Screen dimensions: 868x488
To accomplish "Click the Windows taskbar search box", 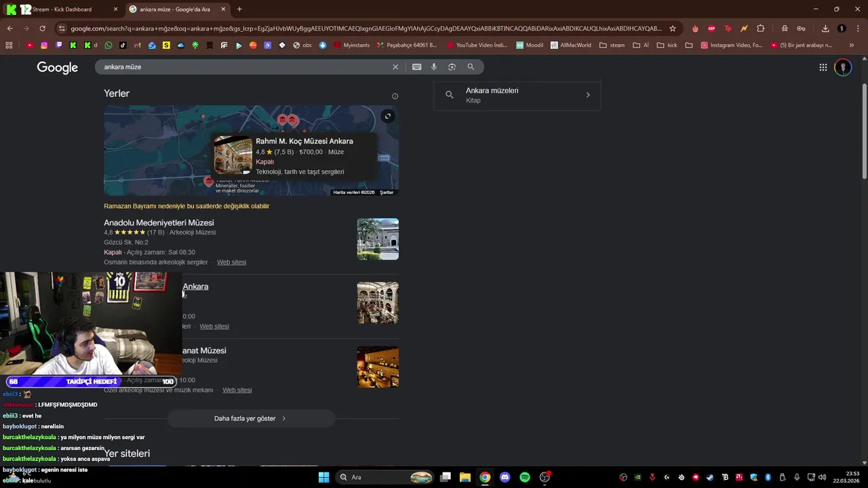I will click(x=385, y=477).
